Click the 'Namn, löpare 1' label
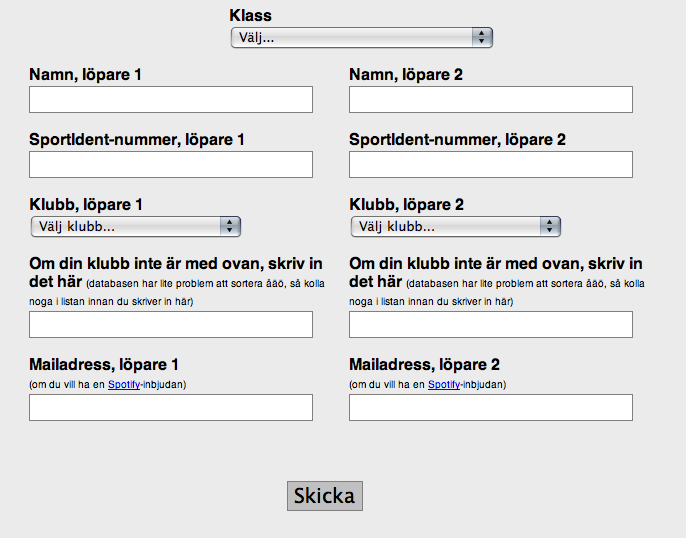 85,74
